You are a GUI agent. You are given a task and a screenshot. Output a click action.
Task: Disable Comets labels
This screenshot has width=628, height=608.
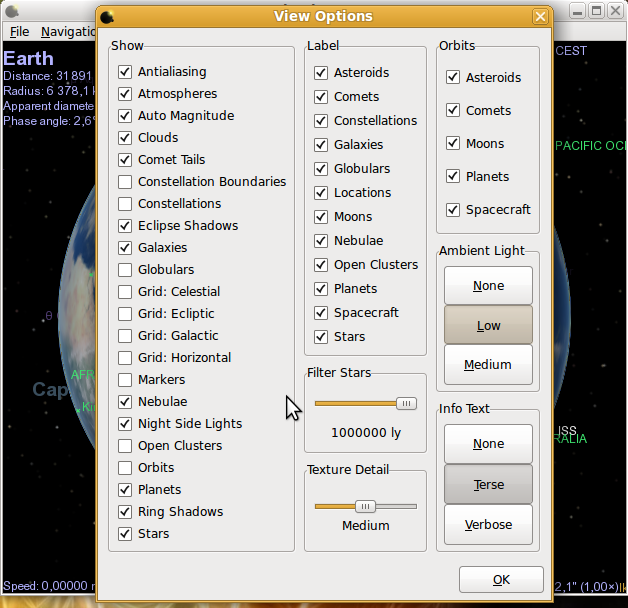(x=321, y=97)
